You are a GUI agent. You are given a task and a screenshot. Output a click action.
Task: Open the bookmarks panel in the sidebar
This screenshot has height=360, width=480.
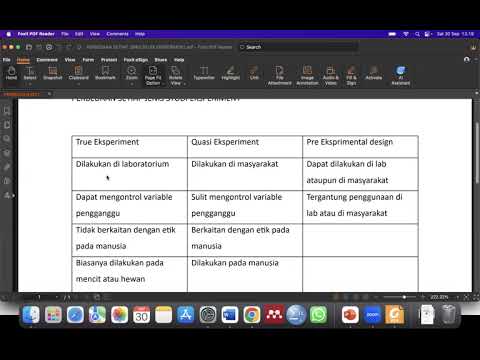[x=7, y=110]
